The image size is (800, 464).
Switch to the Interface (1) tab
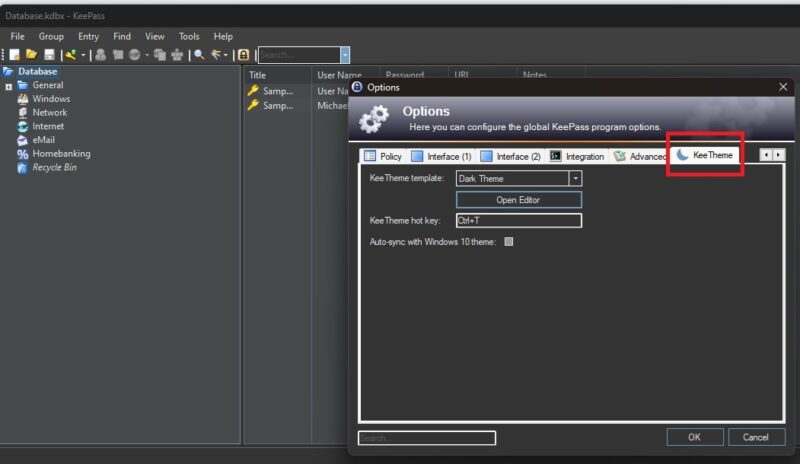(441, 156)
